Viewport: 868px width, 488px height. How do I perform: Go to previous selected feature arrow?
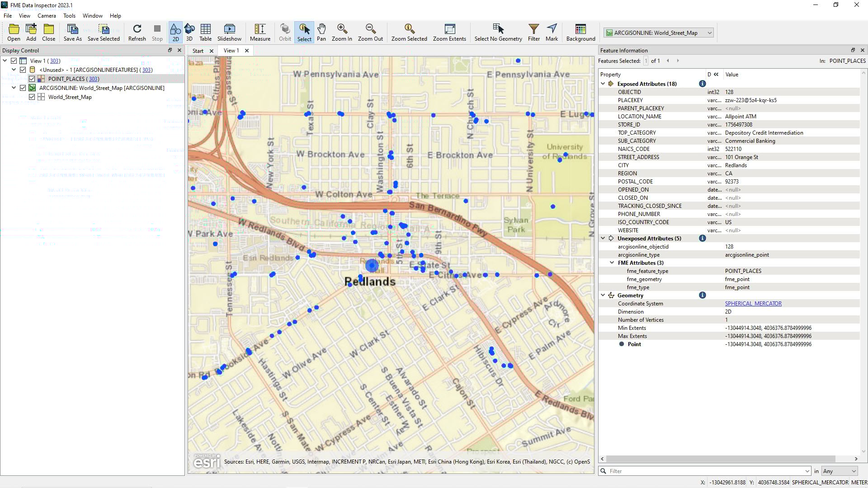(x=668, y=61)
